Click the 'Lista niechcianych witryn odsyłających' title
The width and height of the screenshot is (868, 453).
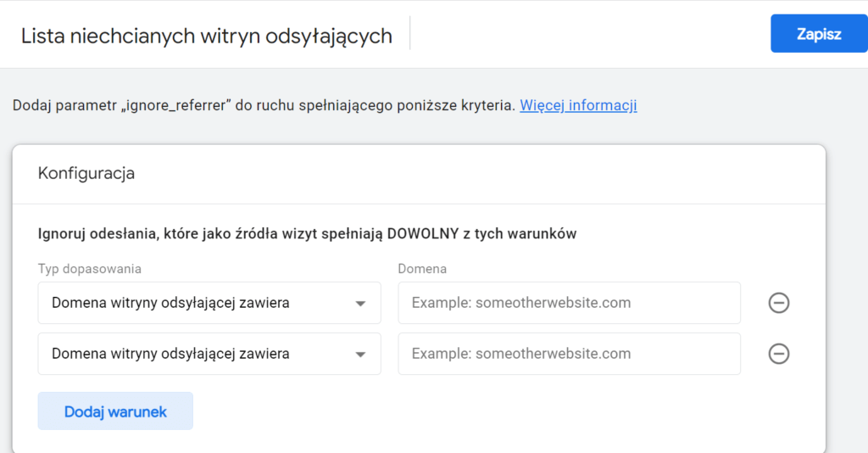[x=206, y=36]
